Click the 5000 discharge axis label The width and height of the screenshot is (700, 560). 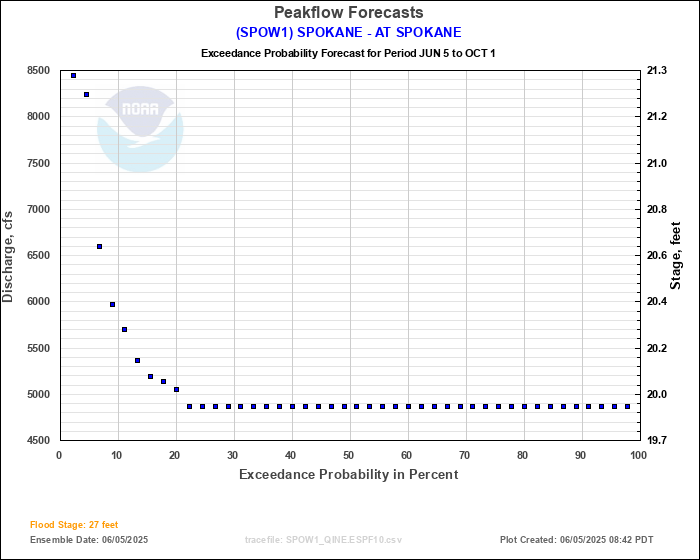click(38, 394)
